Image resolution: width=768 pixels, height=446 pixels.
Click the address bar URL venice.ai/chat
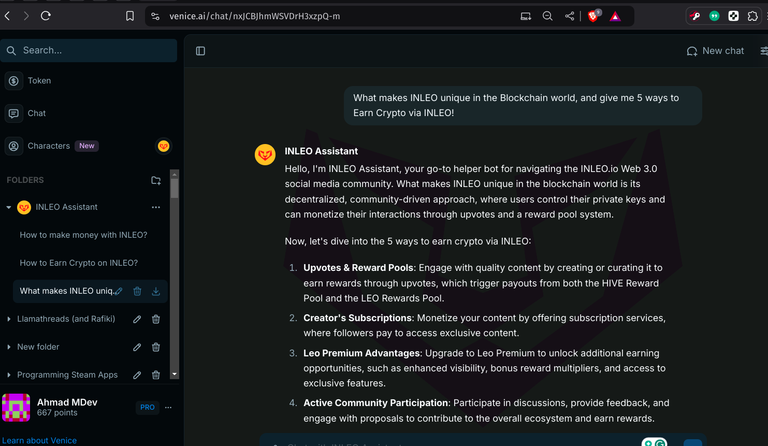point(254,16)
